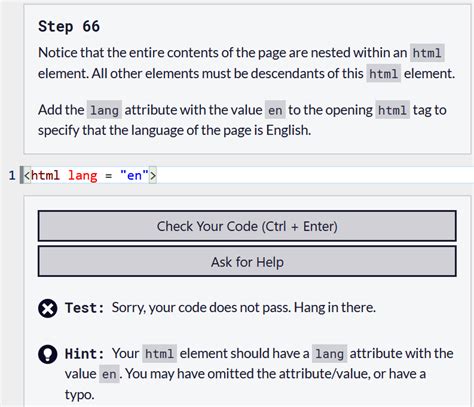Click the Check Your Code button
The height and width of the screenshot is (407, 474).
click(247, 226)
